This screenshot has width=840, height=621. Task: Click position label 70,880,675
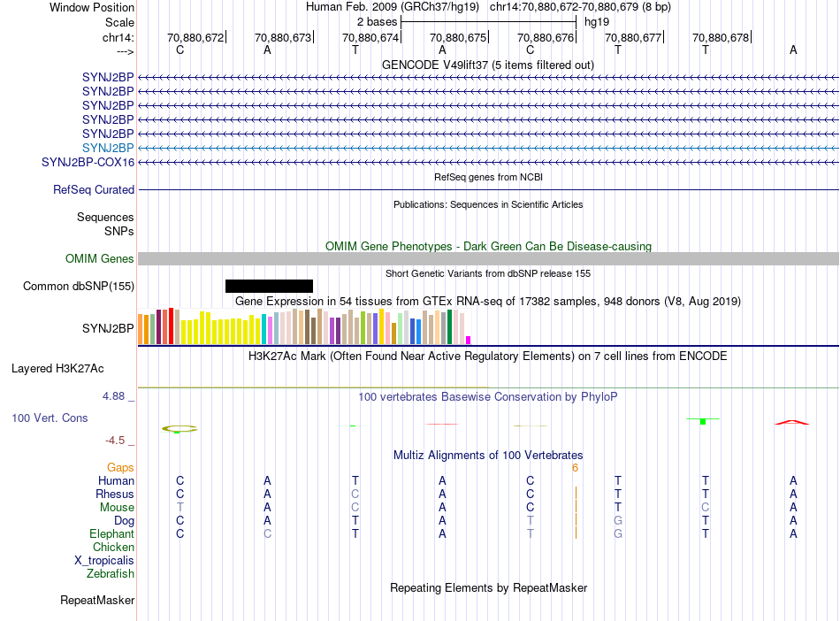tap(458, 37)
